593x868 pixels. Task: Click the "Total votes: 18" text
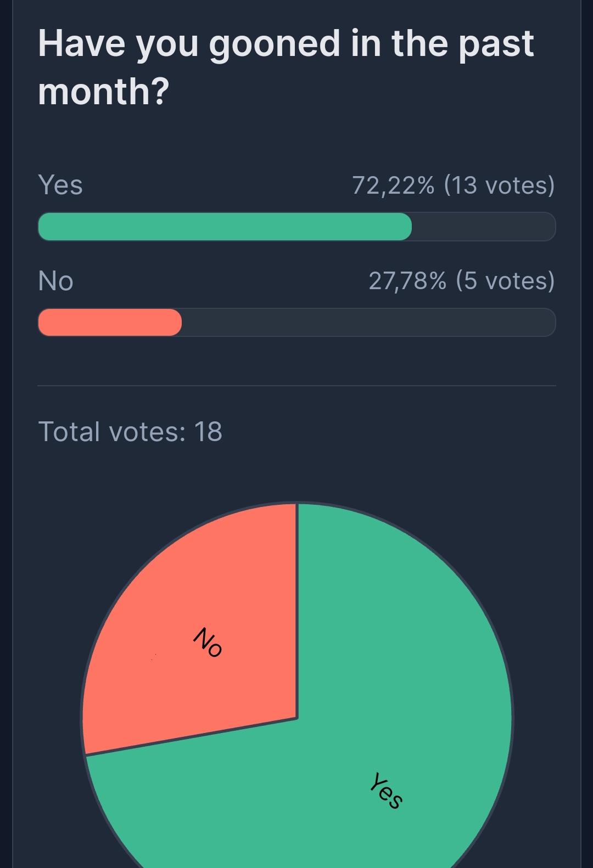(x=130, y=432)
